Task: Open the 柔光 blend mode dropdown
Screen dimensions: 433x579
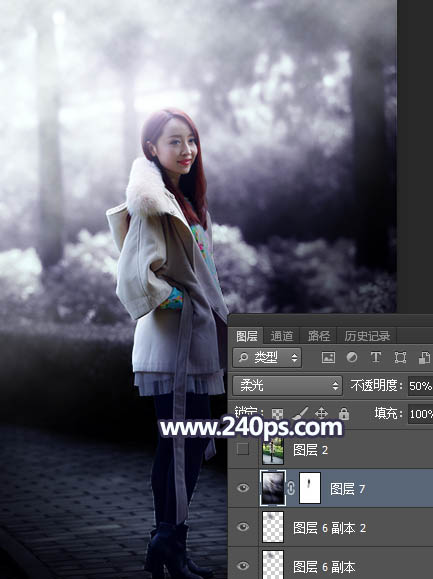Action: tap(288, 386)
